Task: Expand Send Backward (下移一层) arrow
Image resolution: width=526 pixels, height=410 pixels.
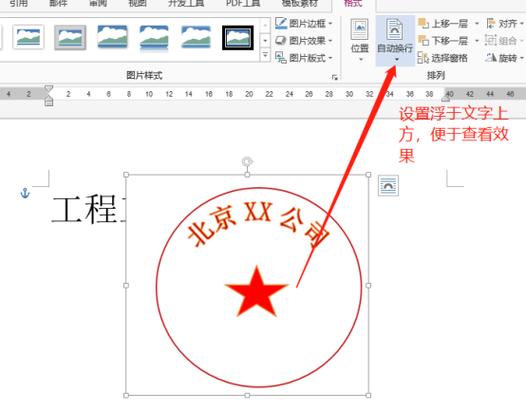Action: coord(477,41)
